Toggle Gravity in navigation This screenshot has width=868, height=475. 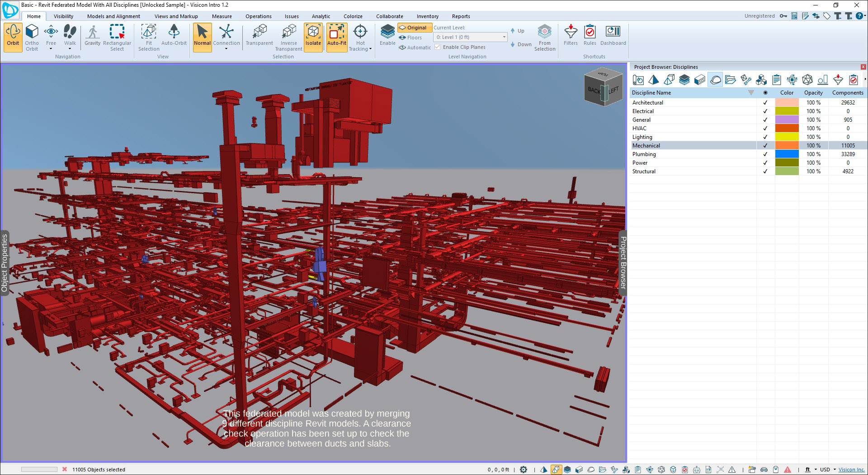tap(92, 35)
